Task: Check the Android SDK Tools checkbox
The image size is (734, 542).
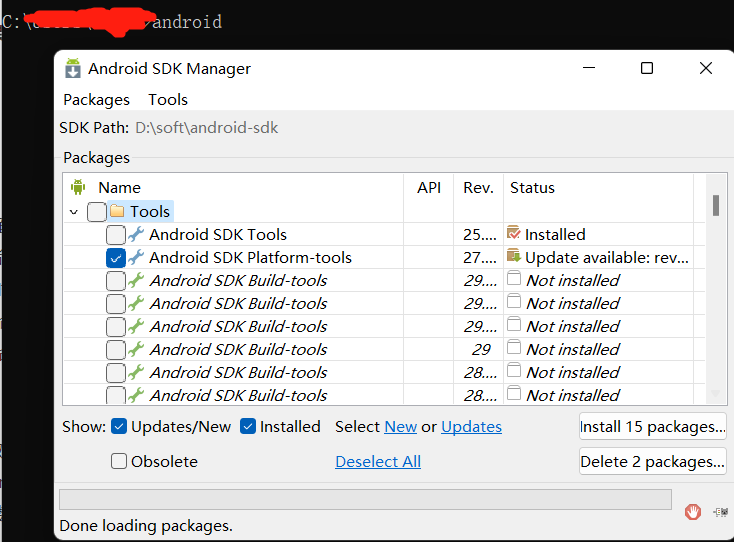Action: (x=116, y=234)
